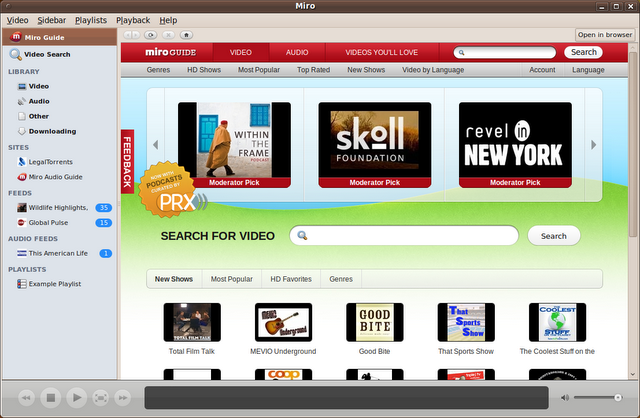
Task: Select This American Life audio feed
Action: pyautogui.click(x=59, y=253)
